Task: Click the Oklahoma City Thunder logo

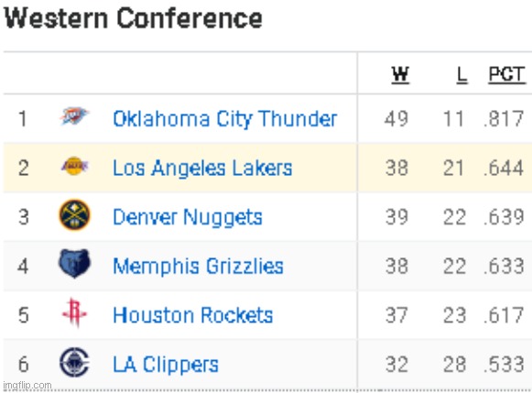Action: tap(74, 115)
